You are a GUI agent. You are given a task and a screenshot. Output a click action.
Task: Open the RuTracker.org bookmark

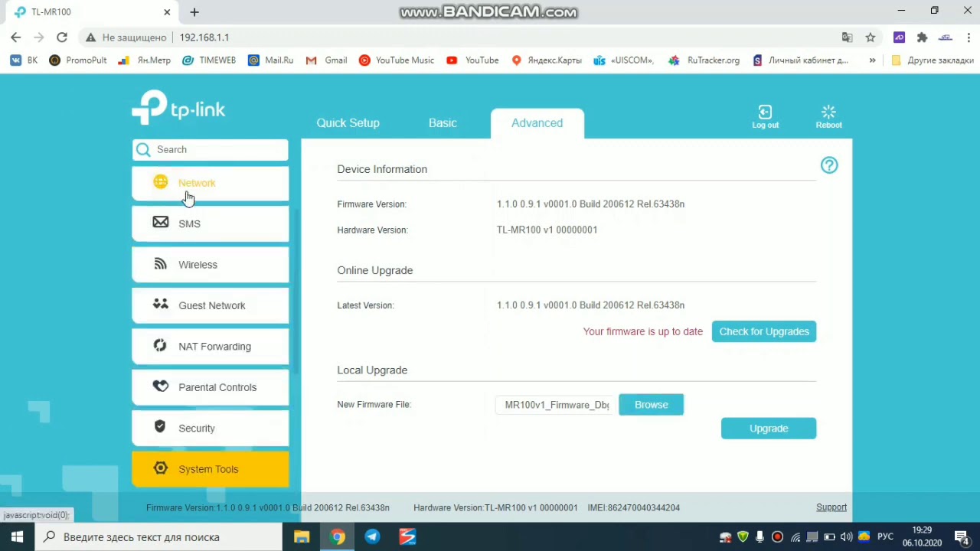704,60
